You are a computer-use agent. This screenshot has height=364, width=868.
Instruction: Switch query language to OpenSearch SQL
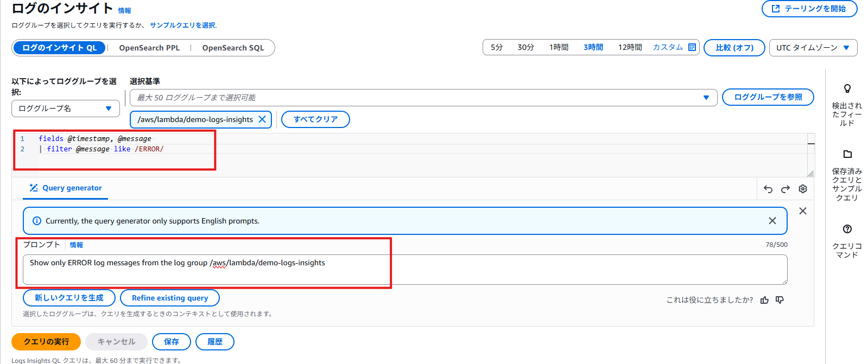tap(233, 48)
